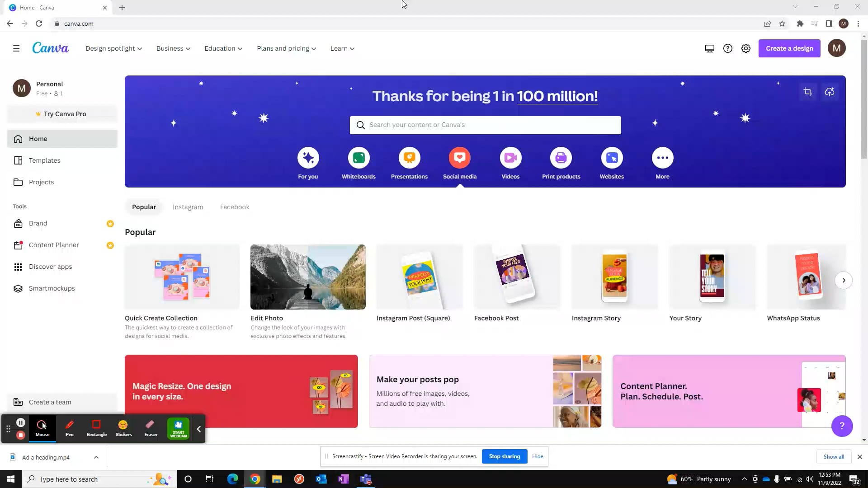Go to Home in the sidebar
Viewport: 868px width, 488px height.
tap(62, 139)
